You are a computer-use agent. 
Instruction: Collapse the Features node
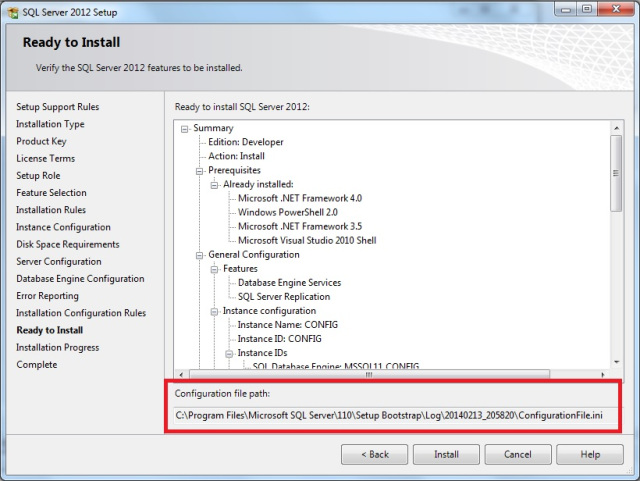(x=214, y=269)
